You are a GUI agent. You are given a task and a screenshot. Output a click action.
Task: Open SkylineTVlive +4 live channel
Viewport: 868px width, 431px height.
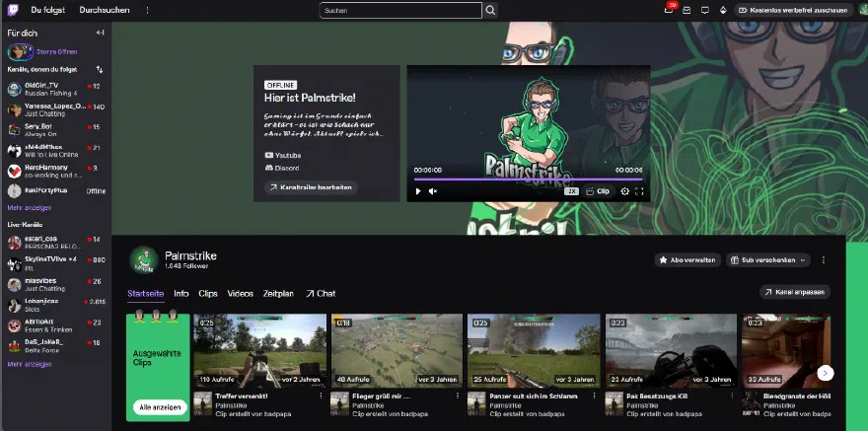(x=56, y=263)
